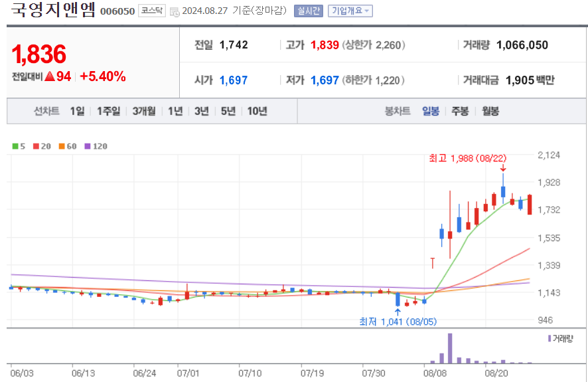Click the 전일 value 1,742
Screen dimensions: 588x382
(x=234, y=45)
